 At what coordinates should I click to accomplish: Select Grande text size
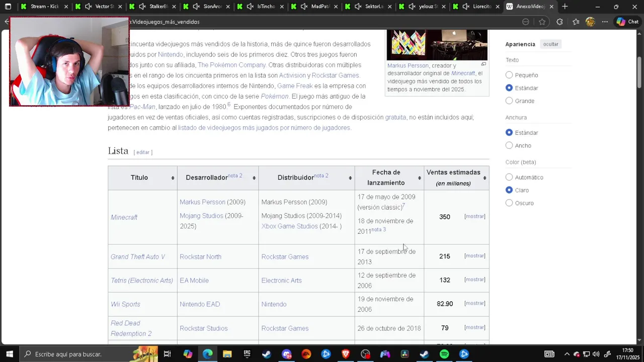click(509, 101)
